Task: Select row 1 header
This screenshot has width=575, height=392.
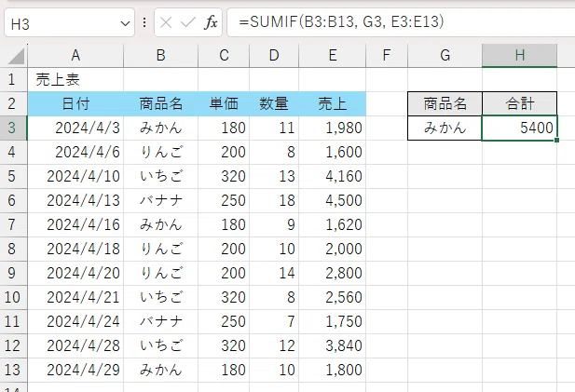Action: click(x=14, y=79)
